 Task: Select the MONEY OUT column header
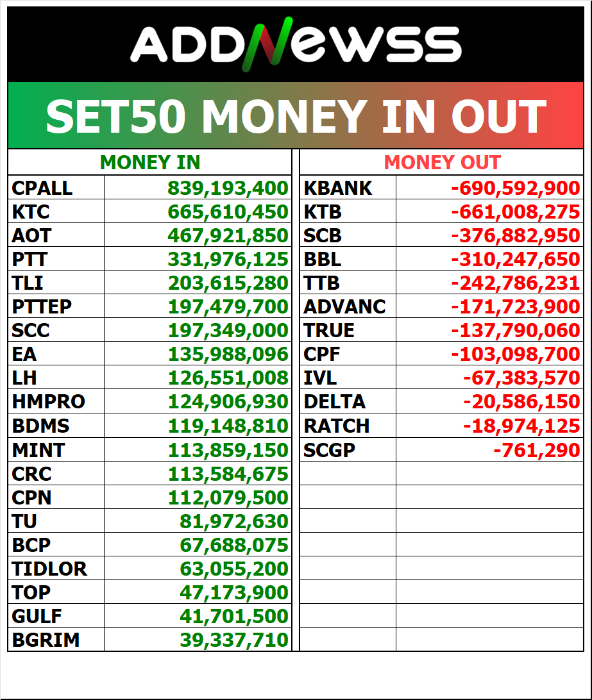441,162
